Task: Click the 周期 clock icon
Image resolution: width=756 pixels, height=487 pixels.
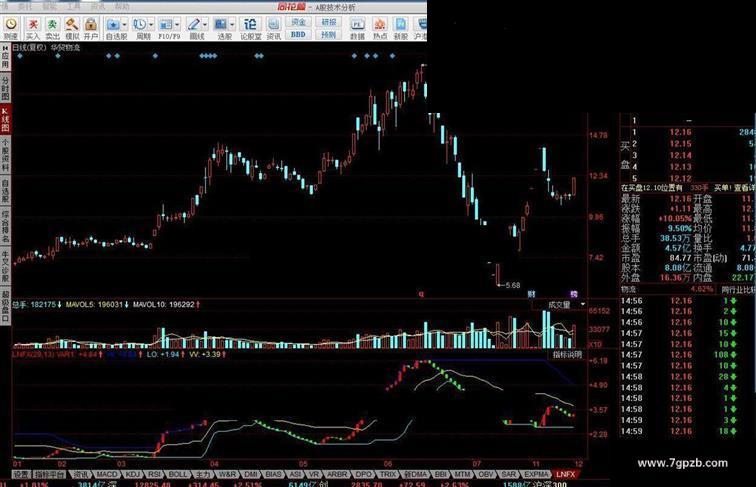Action: tap(140, 25)
